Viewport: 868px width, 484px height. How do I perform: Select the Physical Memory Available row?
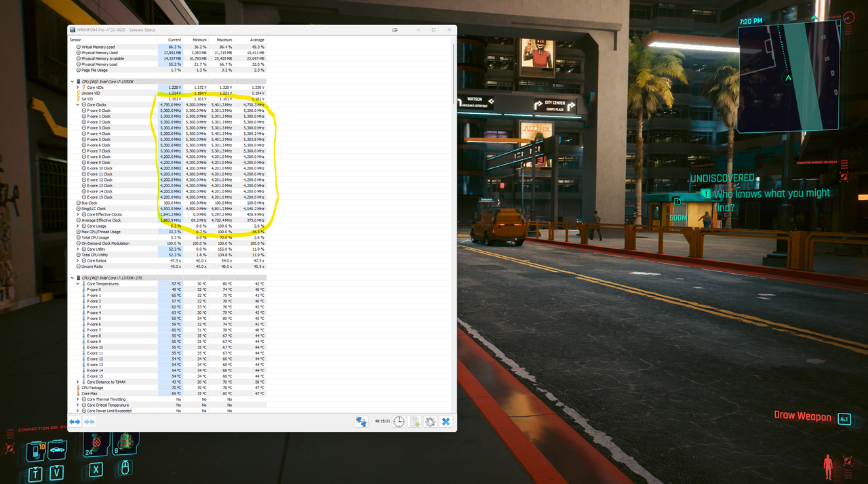click(x=167, y=58)
